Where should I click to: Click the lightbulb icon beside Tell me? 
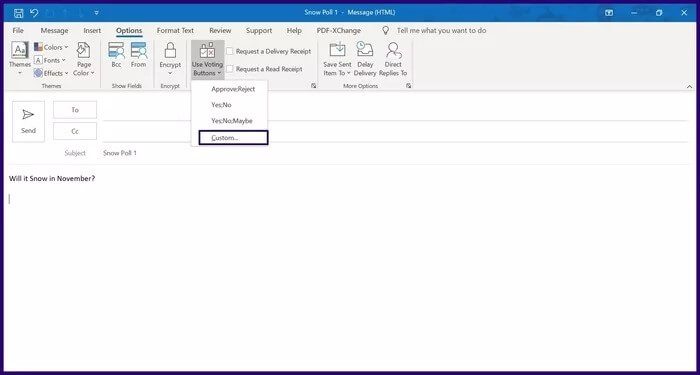386,30
